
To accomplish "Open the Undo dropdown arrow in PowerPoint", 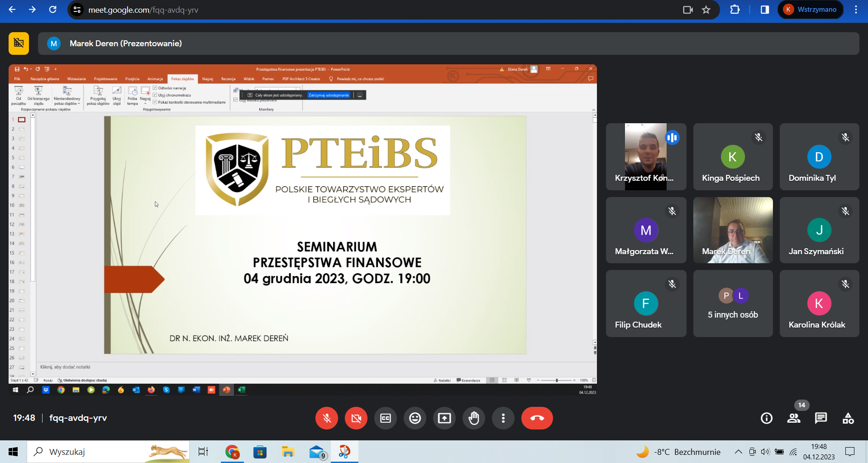I will [x=31, y=69].
